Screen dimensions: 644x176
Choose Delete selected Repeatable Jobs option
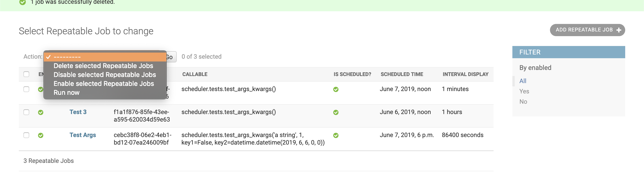(103, 66)
